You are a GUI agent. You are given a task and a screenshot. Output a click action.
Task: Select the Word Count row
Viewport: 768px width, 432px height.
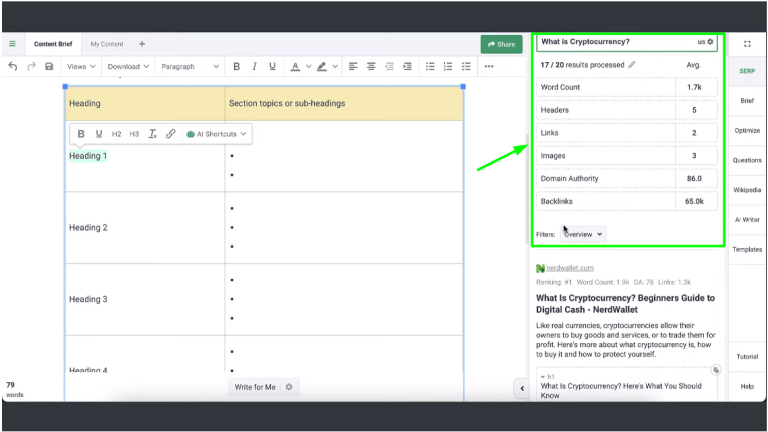(x=626, y=87)
